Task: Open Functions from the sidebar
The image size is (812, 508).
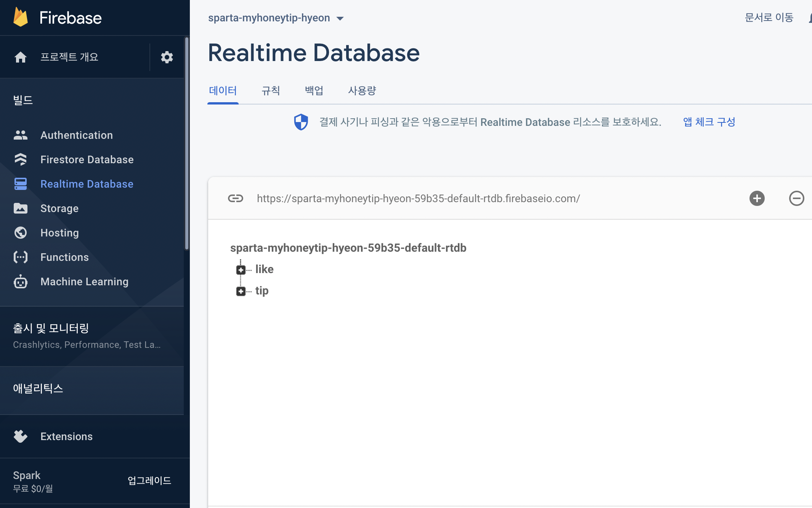Action: (x=64, y=257)
